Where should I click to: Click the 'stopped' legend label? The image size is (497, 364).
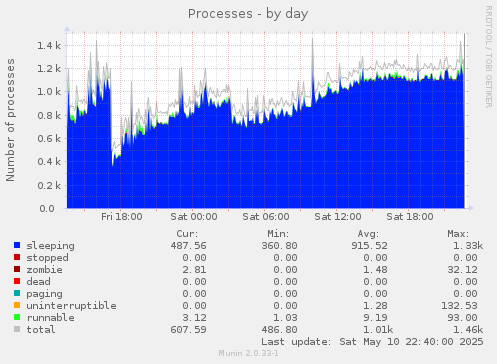pos(48,258)
